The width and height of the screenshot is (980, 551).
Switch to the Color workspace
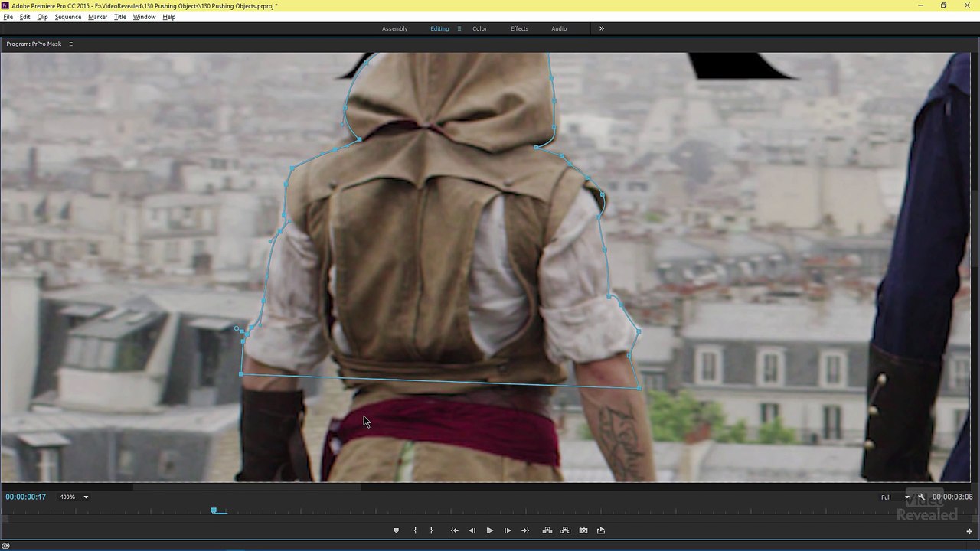tap(480, 29)
